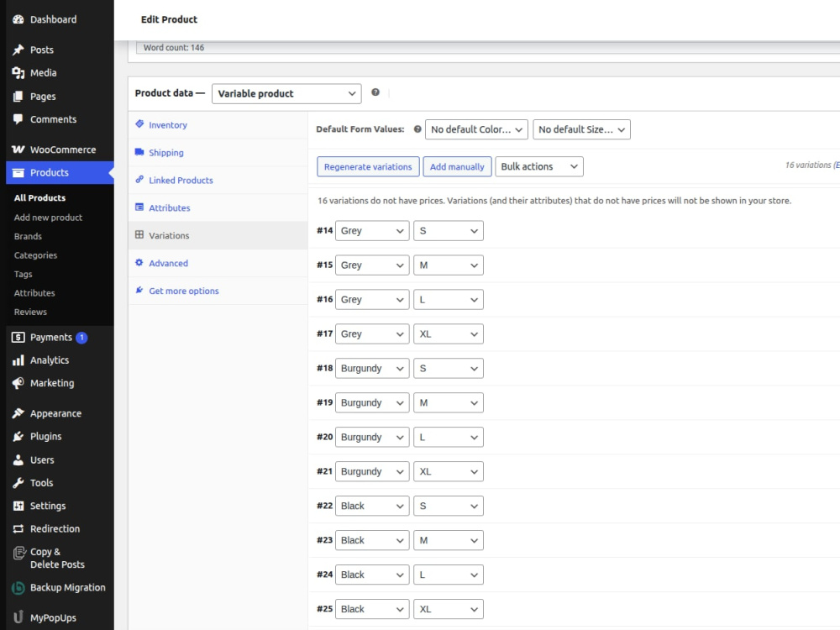Click the #20 variation row label
Screen dimensions: 840x630
pyautogui.click(x=324, y=437)
